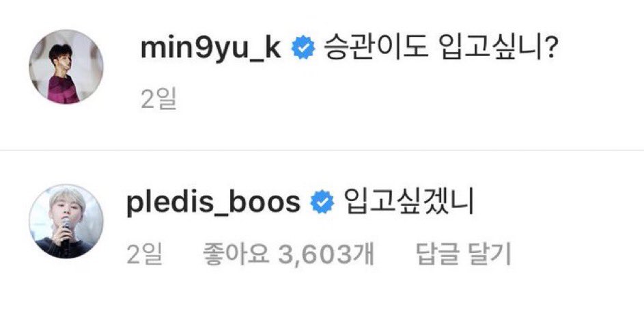Click the question mark ending the first comment
The height and width of the screenshot is (309, 644).
coord(548,49)
